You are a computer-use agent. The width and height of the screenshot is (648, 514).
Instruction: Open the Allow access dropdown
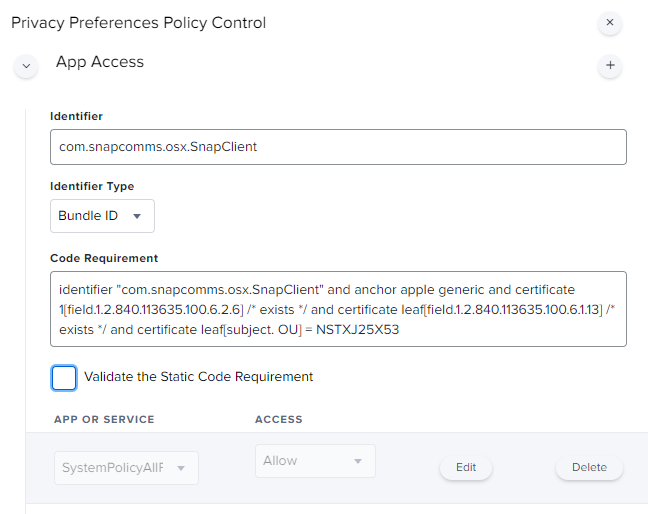[x=315, y=461]
